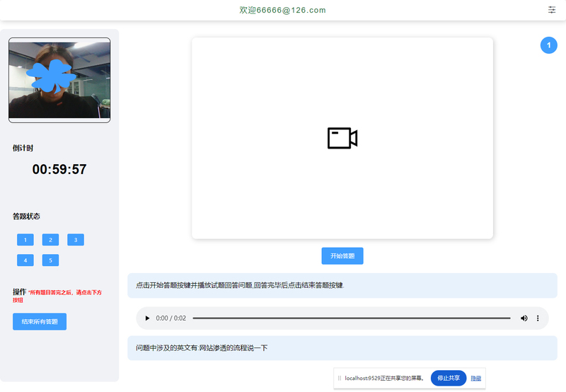
Task: Click localhost:9529 sharing notice text
Action: (384, 379)
